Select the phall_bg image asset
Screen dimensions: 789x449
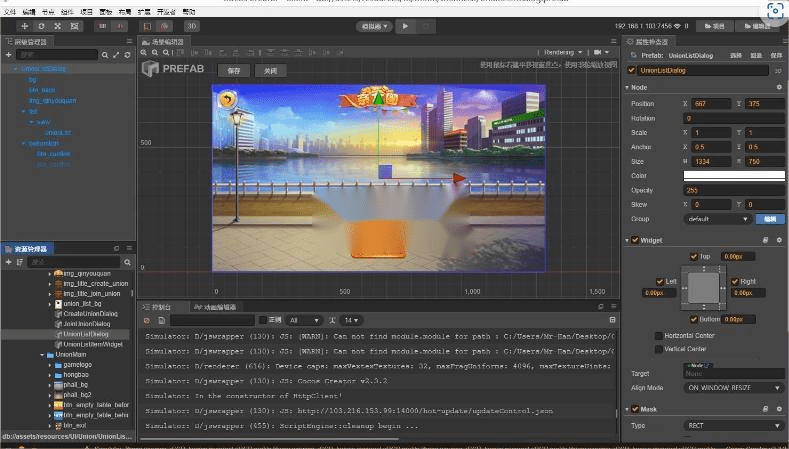point(75,385)
